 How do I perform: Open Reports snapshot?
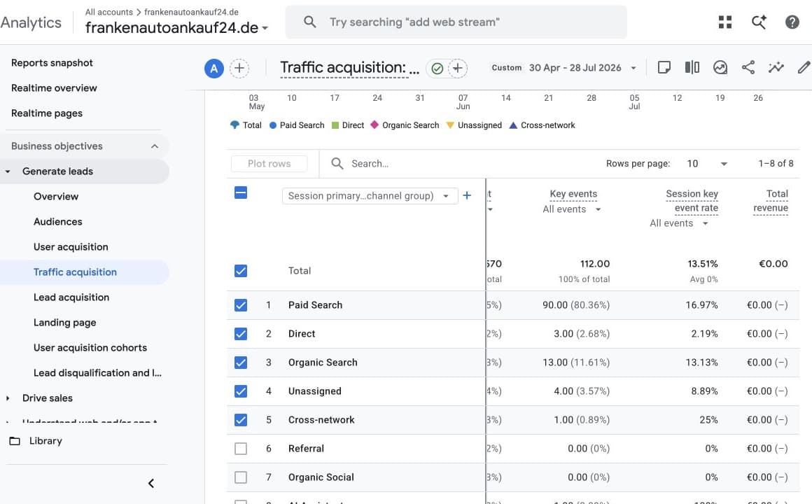coord(52,63)
